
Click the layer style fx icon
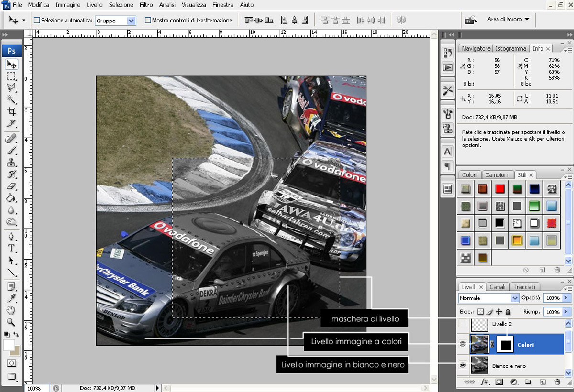click(484, 382)
